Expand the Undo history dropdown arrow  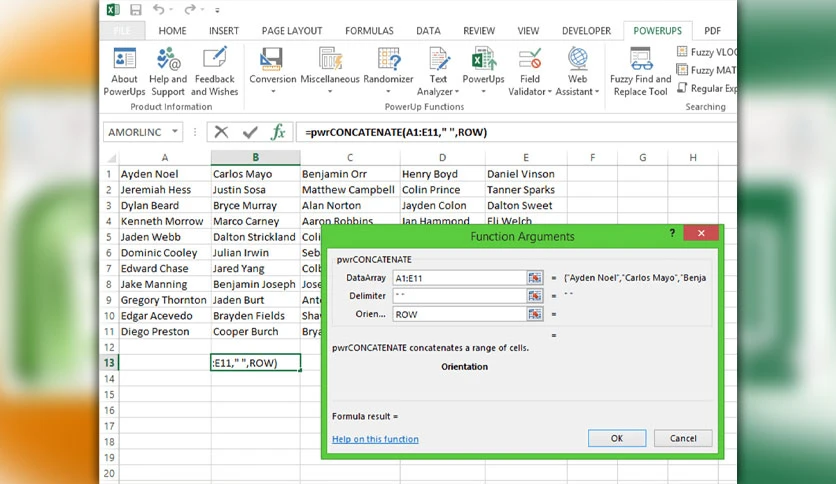pyautogui.click(x=171, y=10)
